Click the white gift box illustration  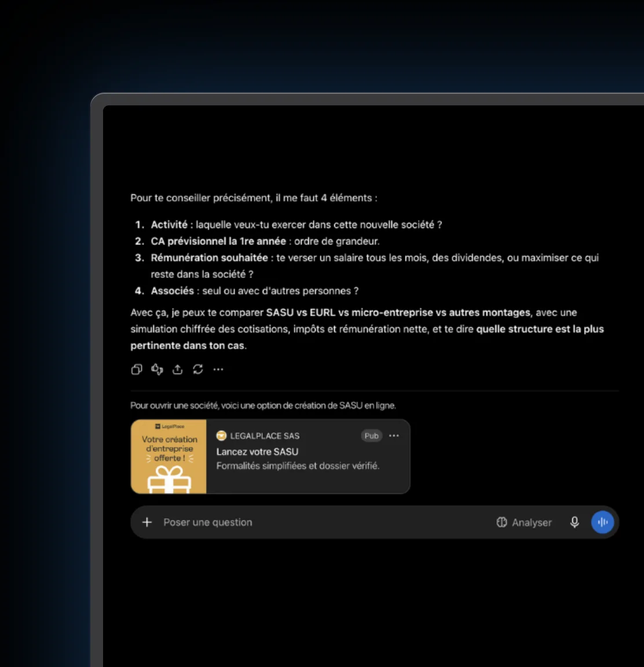click(x=169, y=479)
